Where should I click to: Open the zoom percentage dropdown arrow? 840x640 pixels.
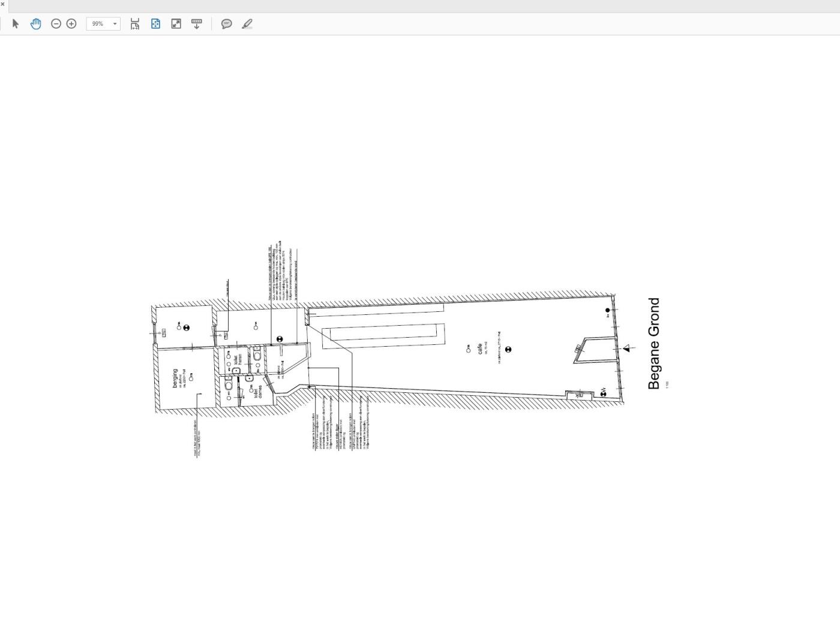click(x=115, y=24)
